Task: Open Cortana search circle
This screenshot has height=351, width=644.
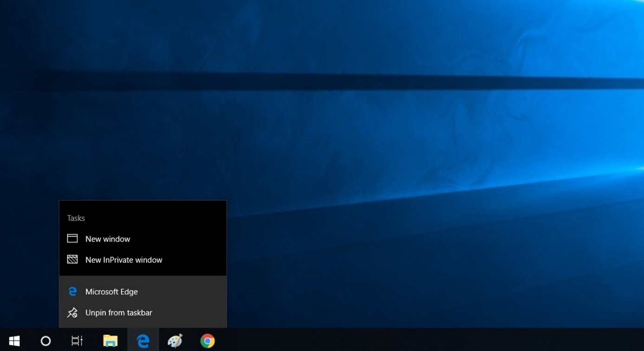Action: click(x=46, y=341)
